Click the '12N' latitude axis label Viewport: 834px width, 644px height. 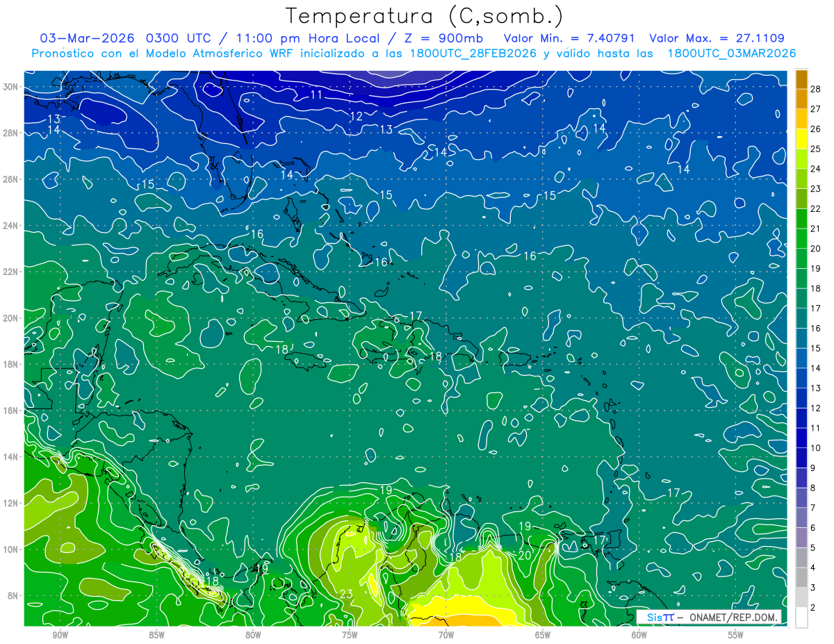[12, 503]
